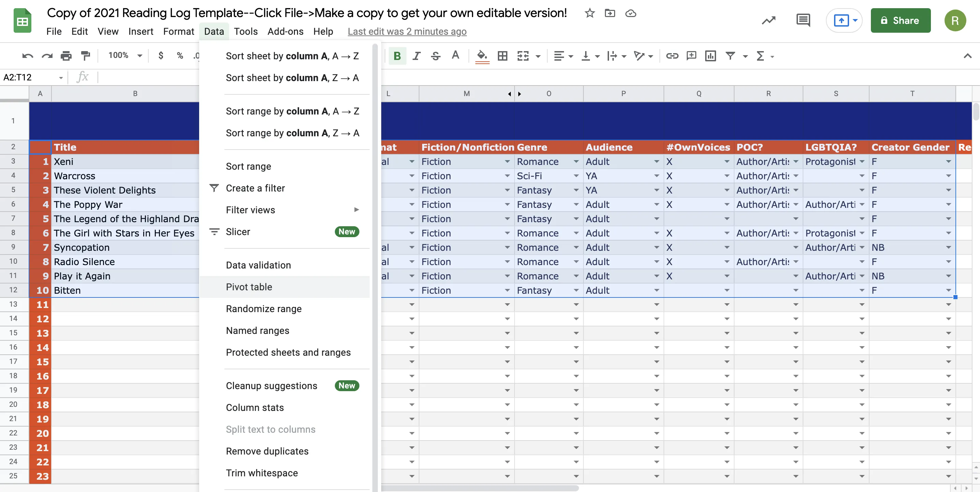Image resolution: width=980 pixels, height=492 pixels.
Task: Click the green Share button
Action: [x=900, y=20]
